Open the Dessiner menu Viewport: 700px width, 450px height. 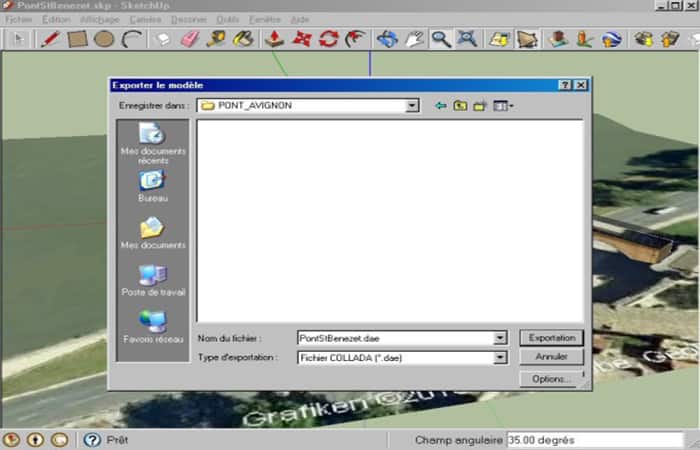pyautogui.click(x=188, y=20)
